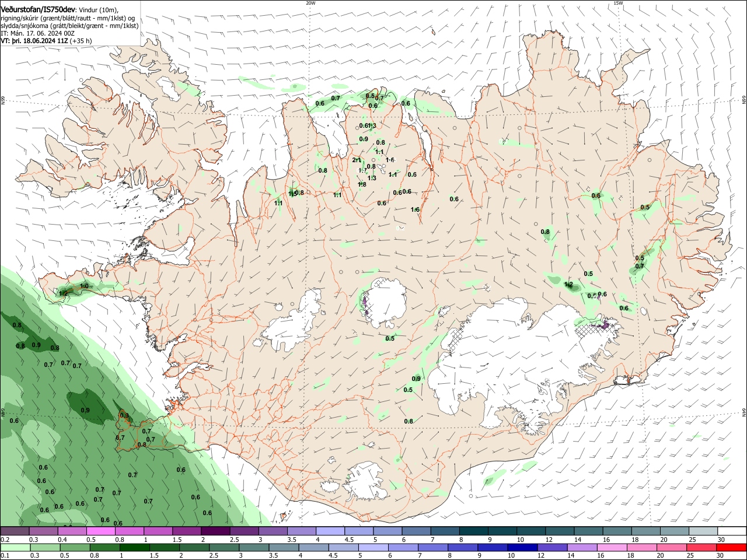Viewport: 747px width, 560px height.
Task: Select the dark purple upper swatch between 2 and 2.5
Action: pos(215,531)
